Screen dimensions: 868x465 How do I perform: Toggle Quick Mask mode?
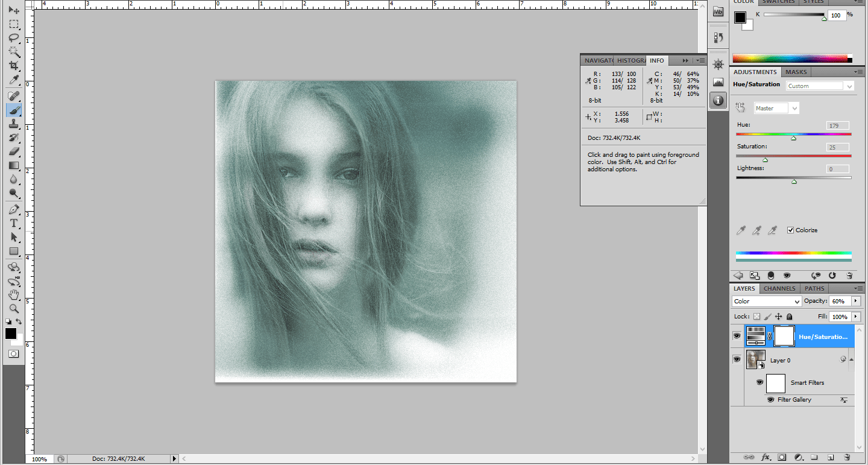coord(14,353)
